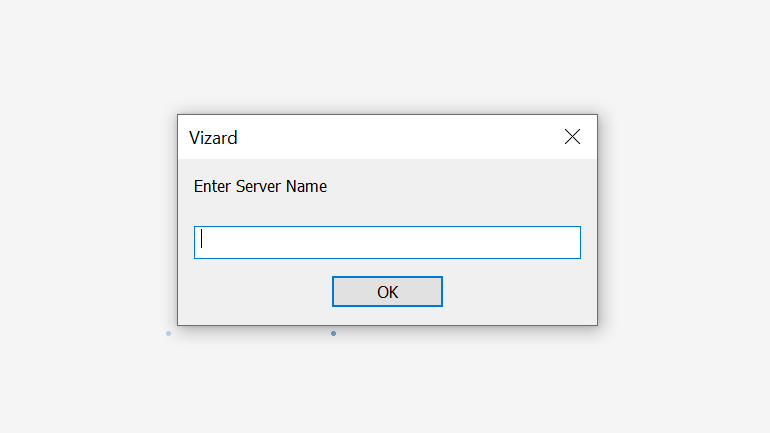This screenshot has width=770, height=433.
Task: Click the gray dialog area right of OK
Action: pos(515,292)
